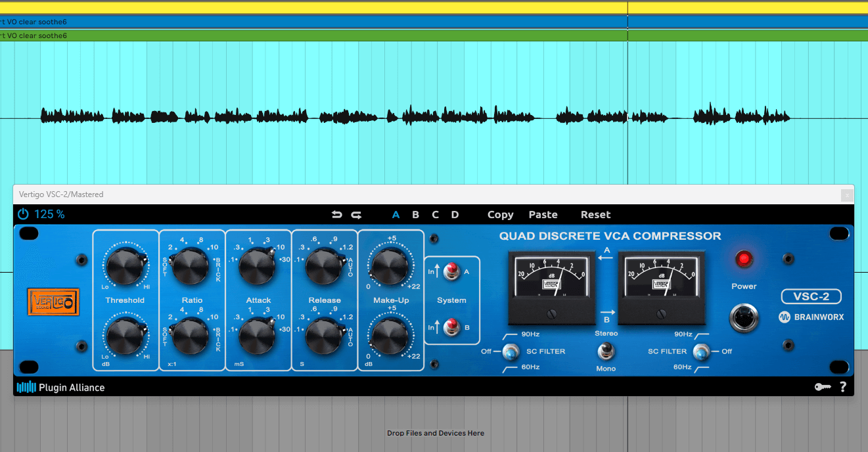
Task: Click channel A gain reduction VU meter
Action: click(x=552, y=287)
